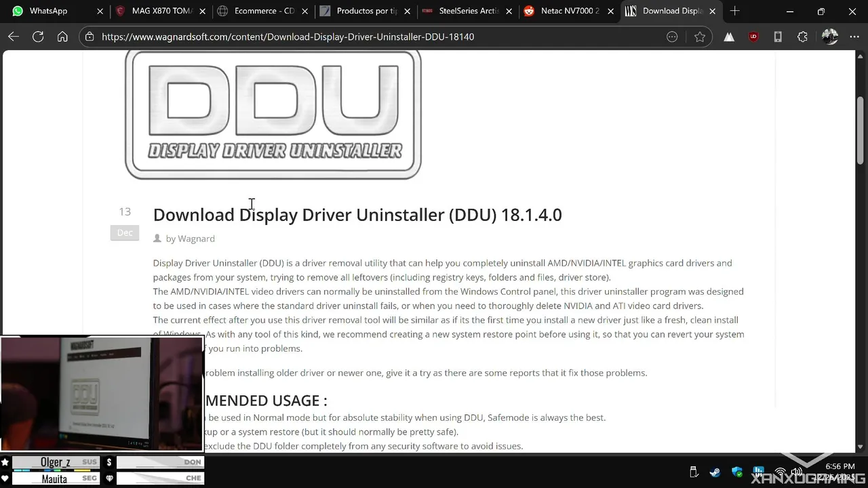This screenshot has width=868, height=488.
Task: Open the Extensions puzzle icon
Action: tap(802, 37)
